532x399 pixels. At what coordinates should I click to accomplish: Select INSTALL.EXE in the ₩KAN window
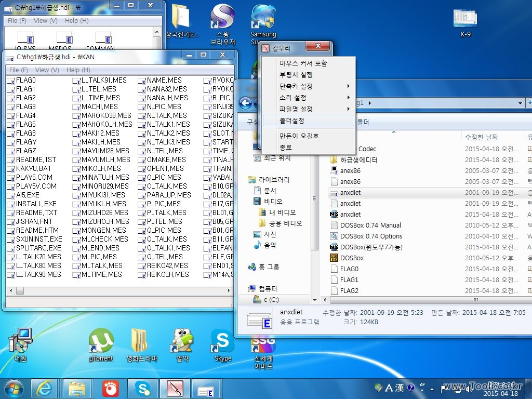(x=32, y=204)
